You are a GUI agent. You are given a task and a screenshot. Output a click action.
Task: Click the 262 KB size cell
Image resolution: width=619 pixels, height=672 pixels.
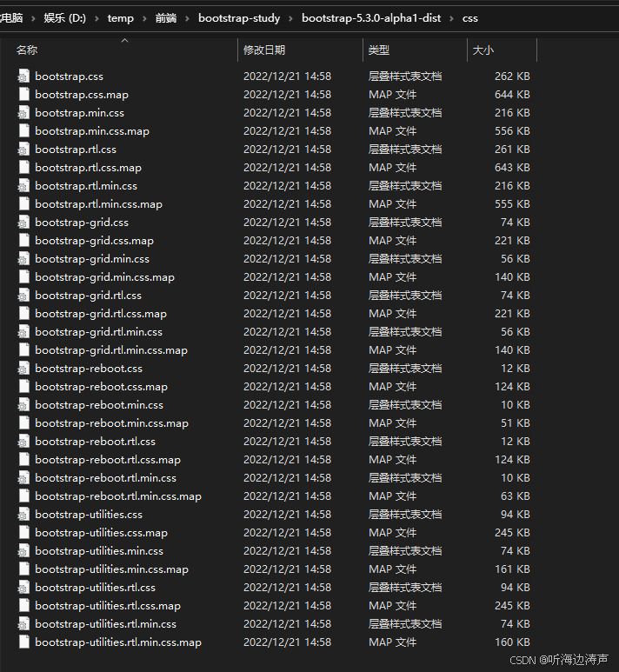[512, 77]
